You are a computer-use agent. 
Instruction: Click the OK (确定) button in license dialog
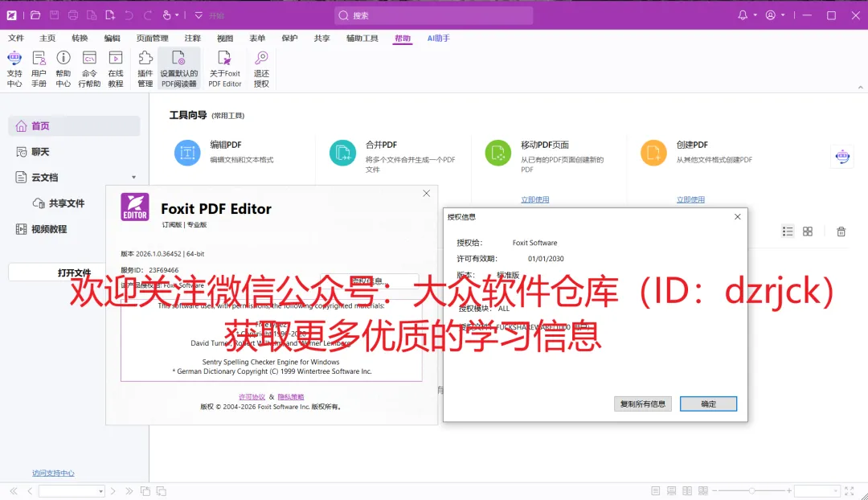[709, 404]
